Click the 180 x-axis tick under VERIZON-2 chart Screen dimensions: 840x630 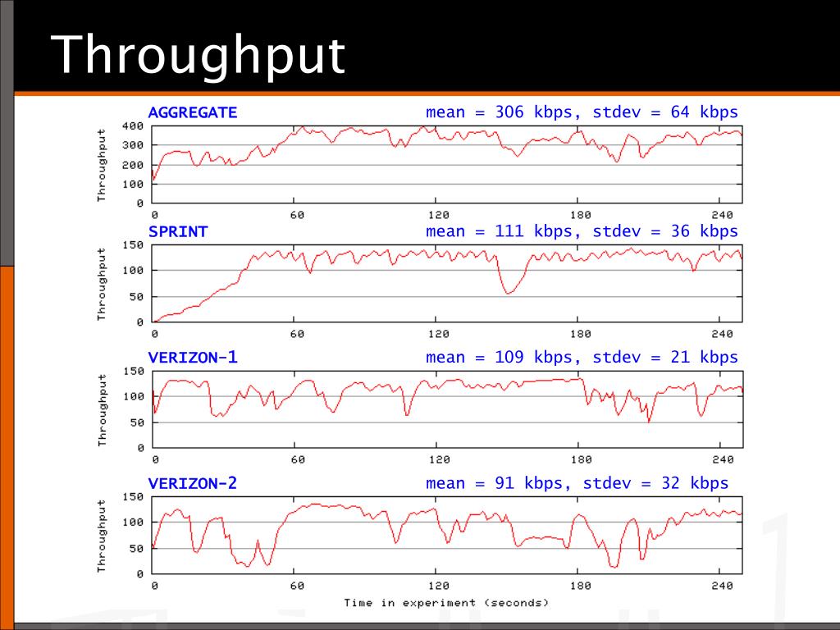click(580, 586)
